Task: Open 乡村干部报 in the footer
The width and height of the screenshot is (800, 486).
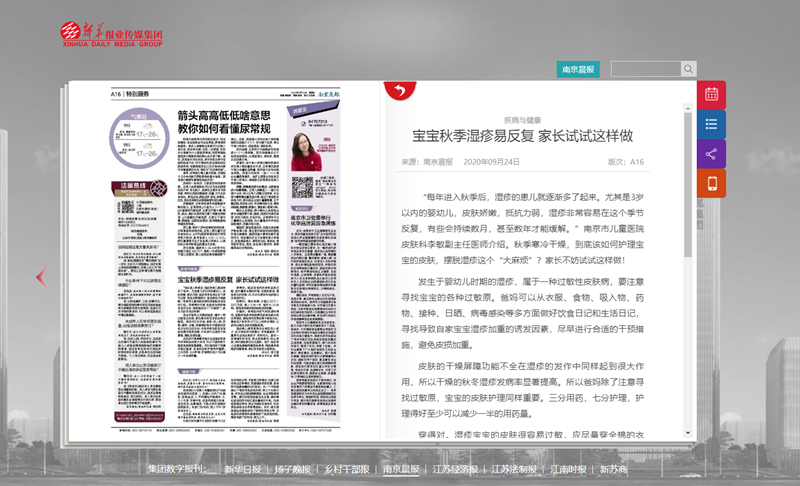Action: pos(346,469)
